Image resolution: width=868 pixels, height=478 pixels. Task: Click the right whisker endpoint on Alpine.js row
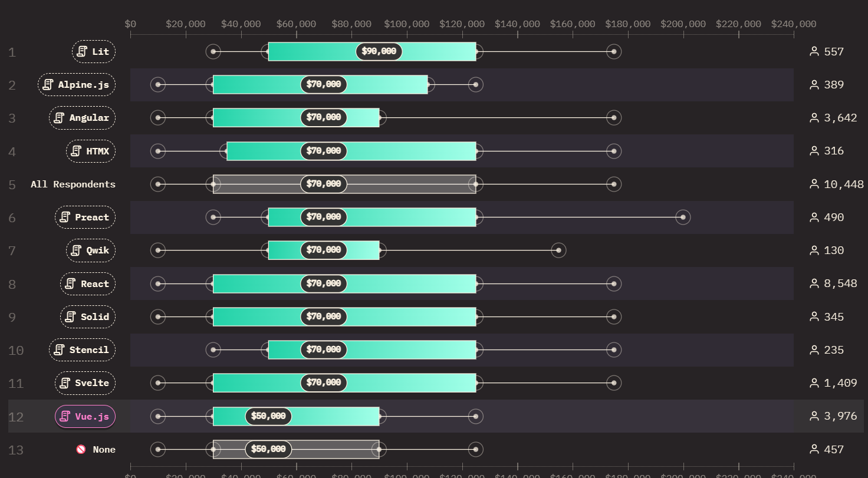(x=476, y=84)
